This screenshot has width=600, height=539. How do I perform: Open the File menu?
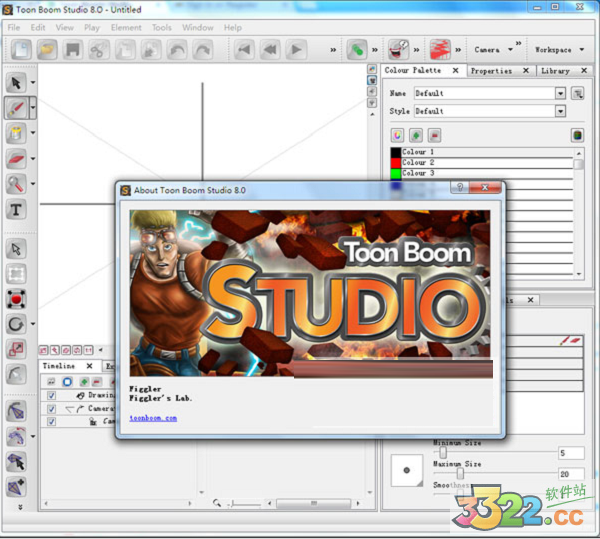pyautogui.click(x=13, y=28)
